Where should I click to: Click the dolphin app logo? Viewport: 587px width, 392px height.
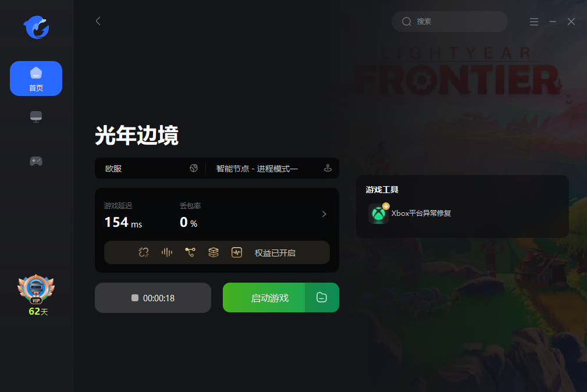pos(36,27)
